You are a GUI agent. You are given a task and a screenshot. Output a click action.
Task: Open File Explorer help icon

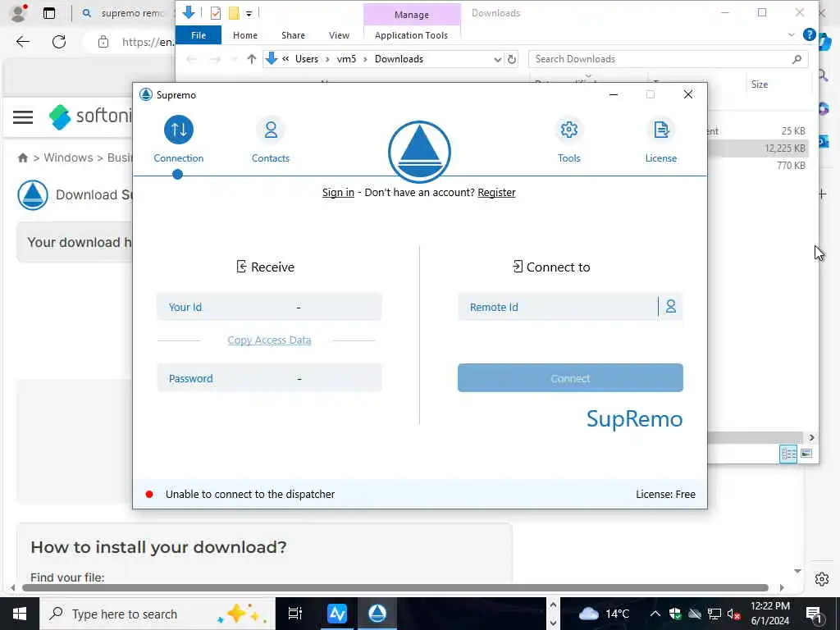809,34
